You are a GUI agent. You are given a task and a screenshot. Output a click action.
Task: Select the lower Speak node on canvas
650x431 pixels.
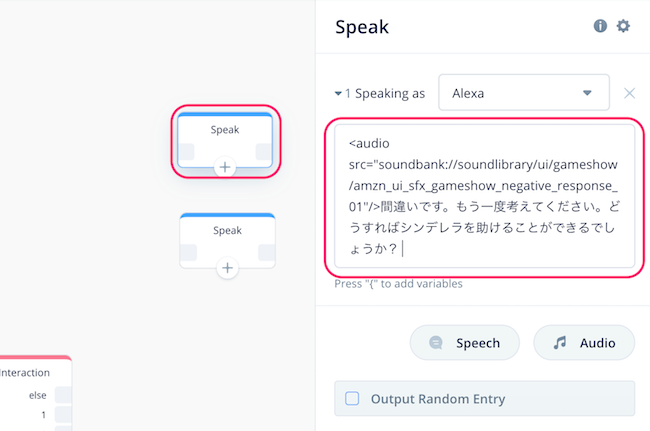tap(227, 241)
